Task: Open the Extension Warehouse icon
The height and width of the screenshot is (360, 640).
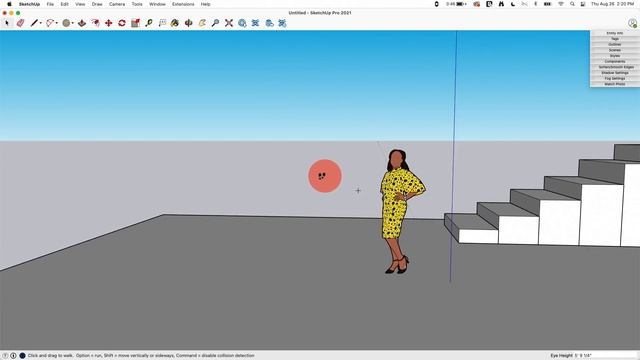Action: [256, 23]
